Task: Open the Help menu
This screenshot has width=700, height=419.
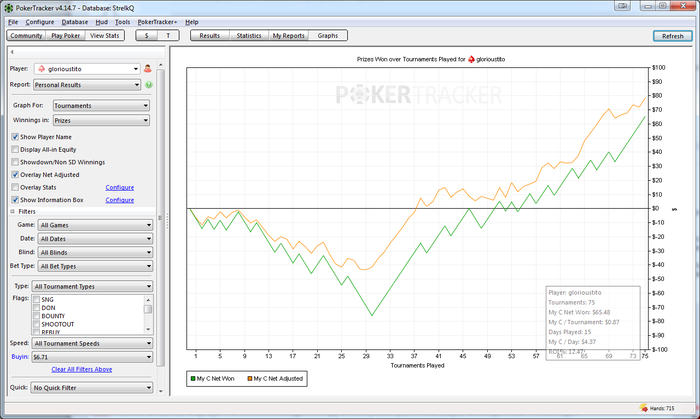Action: click(x=192, y=22)
